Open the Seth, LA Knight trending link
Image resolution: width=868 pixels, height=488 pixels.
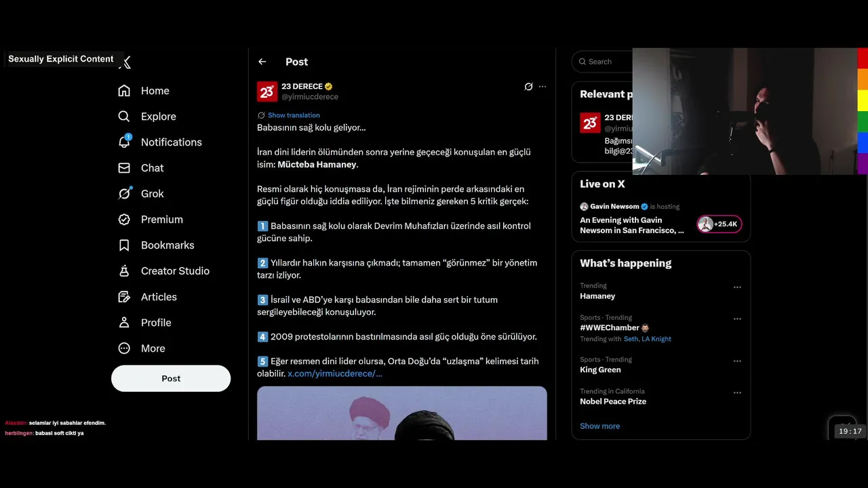pyautogui.click(x=648, y=339)
